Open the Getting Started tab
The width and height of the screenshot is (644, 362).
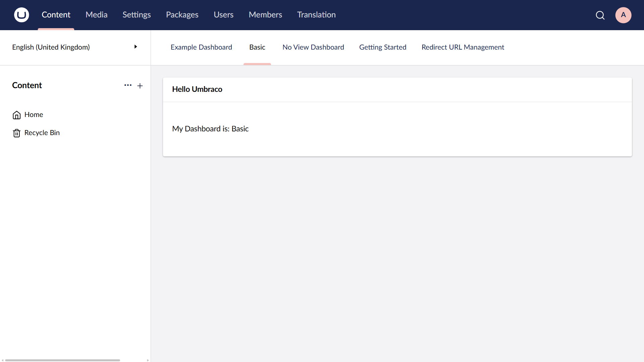point(383,47)
